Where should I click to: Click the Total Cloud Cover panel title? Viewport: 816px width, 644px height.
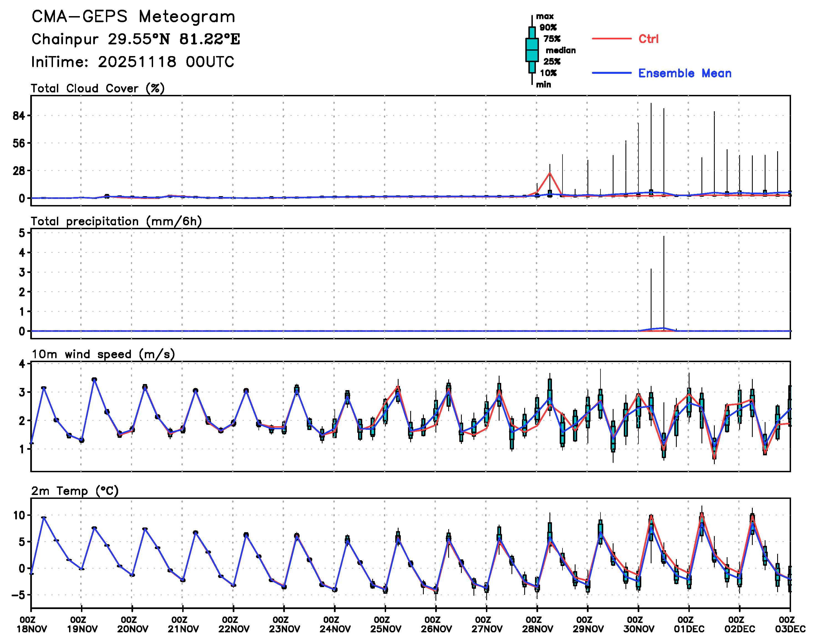click(98, 88)
